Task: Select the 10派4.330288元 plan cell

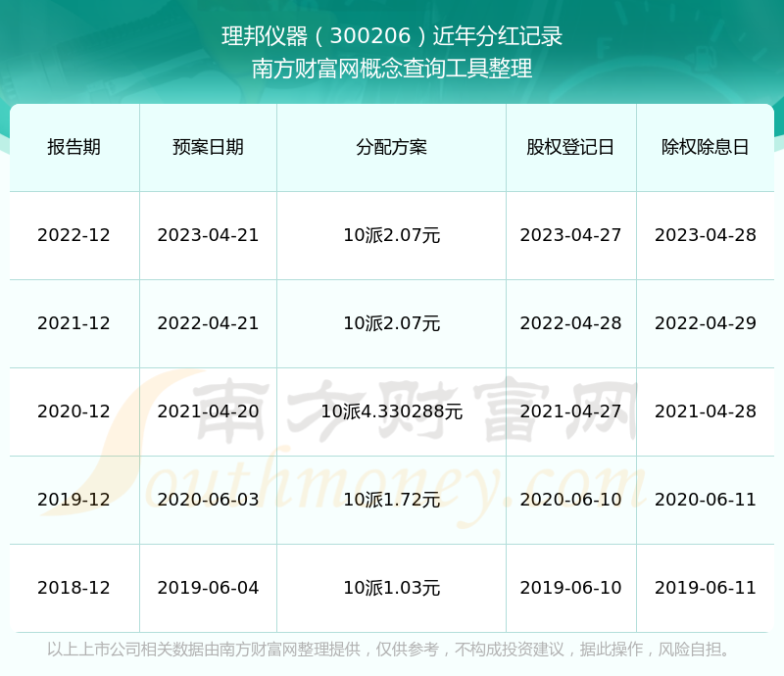Action: click(391, 411)
